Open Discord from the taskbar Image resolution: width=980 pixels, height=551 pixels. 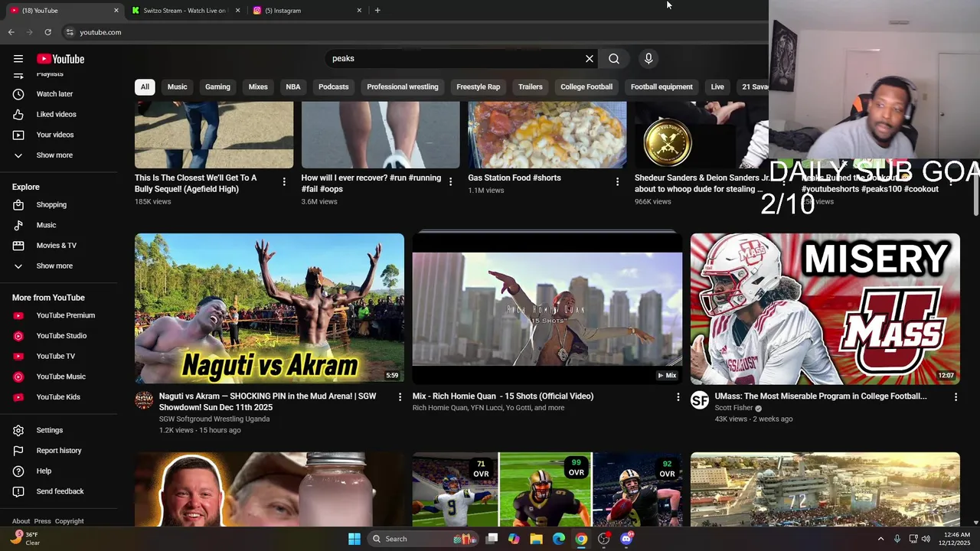627,539
